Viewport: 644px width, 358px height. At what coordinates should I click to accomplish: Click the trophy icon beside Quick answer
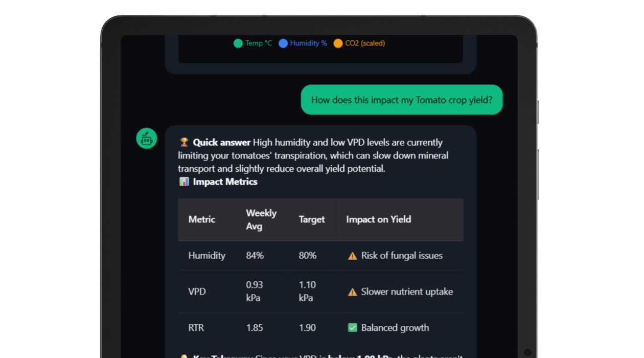pyautogui.click(x=184, y=143)
